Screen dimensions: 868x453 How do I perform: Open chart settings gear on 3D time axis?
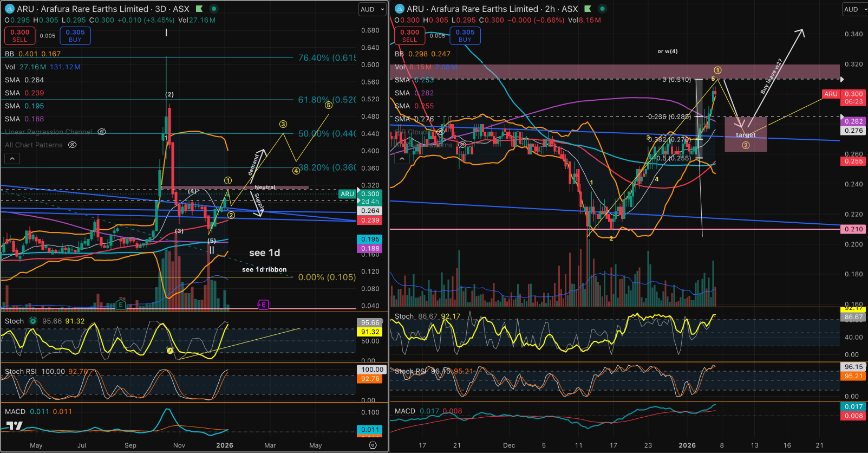click(373, 445)
